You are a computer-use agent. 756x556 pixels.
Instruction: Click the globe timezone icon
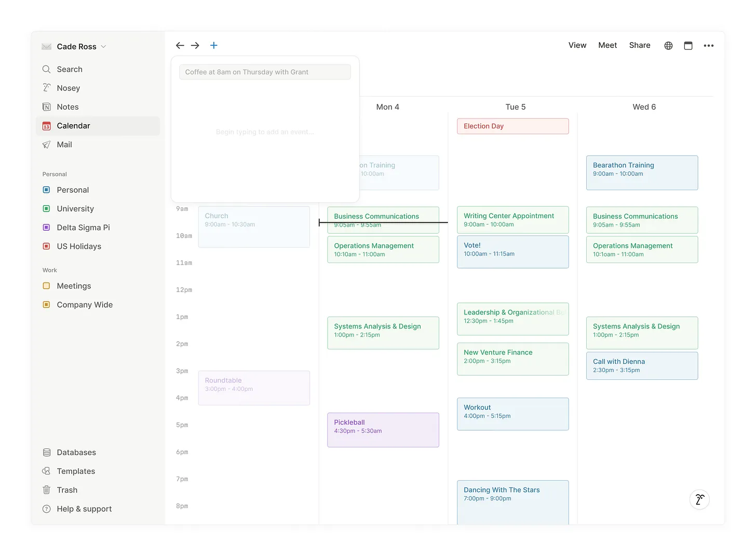(x=668, y=45)
